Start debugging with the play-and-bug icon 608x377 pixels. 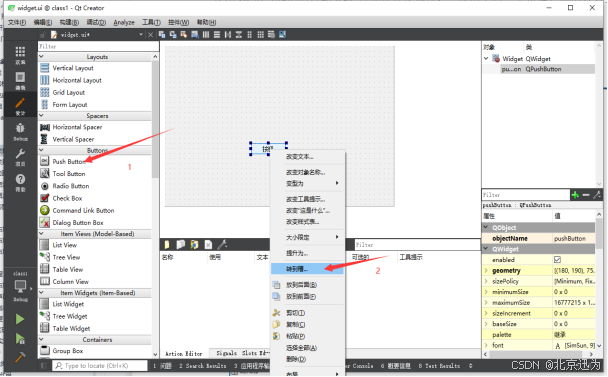tap(20, 339)
